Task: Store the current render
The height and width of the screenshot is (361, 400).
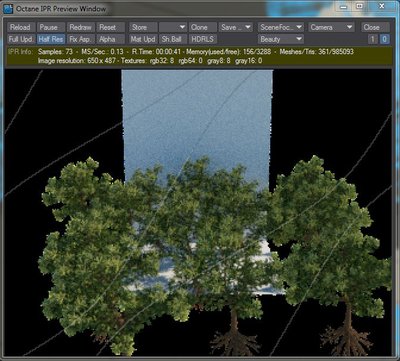Action: point(143,27)
